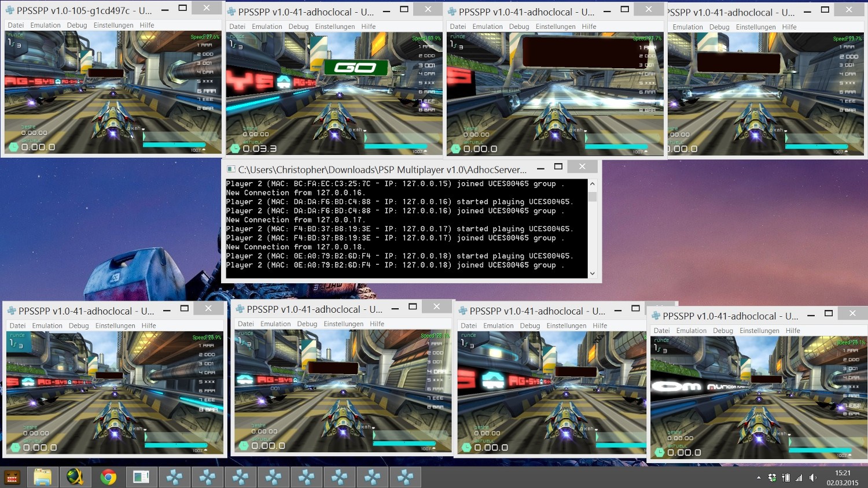Click race timer 0.03.3 in second top-row game
This screenshot has width=868, height=488.
coord(260,149)
